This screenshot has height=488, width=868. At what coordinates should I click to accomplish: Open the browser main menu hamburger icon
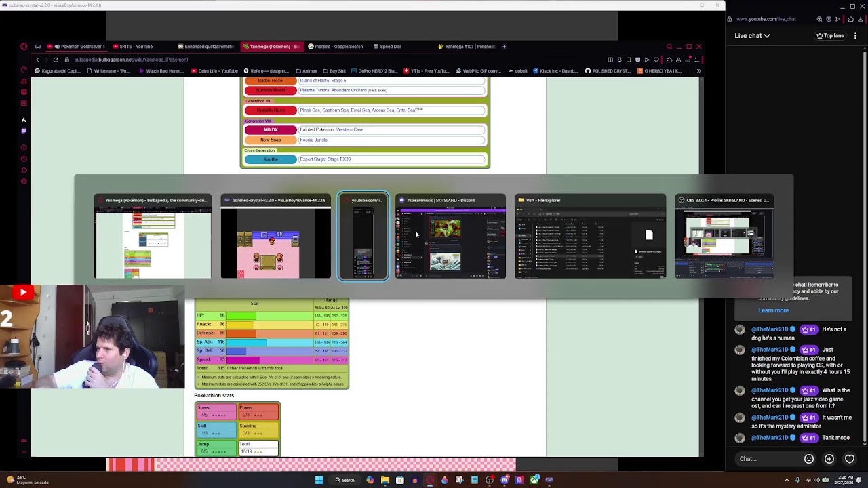click(x=696, y=60)
